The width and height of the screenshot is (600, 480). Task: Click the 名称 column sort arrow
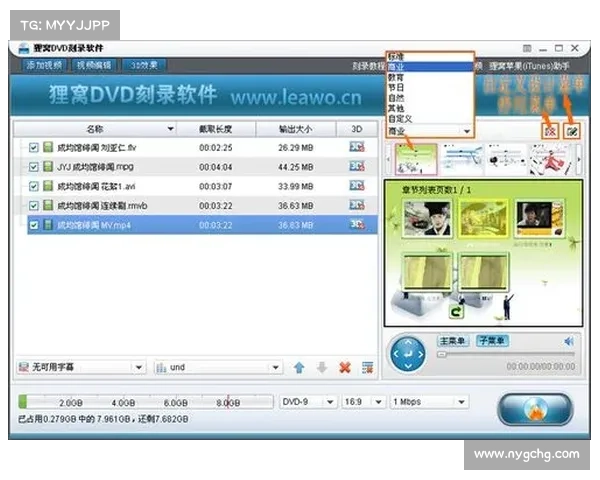[171, 129]
